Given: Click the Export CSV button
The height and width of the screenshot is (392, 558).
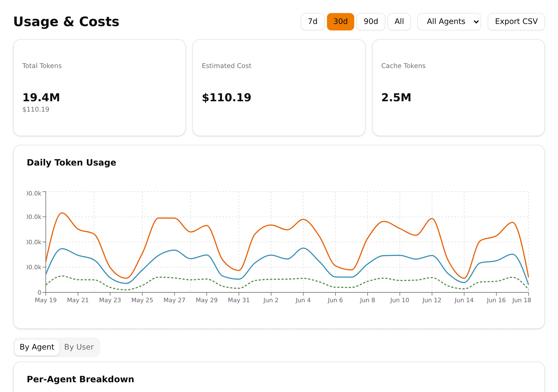Looking at the screenshot, I should (x=516, y=21).
